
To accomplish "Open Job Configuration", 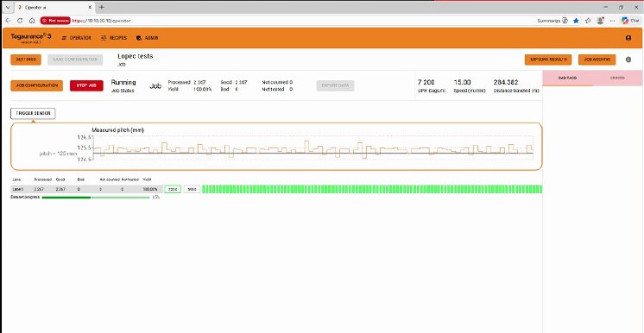I will point(36,85).
